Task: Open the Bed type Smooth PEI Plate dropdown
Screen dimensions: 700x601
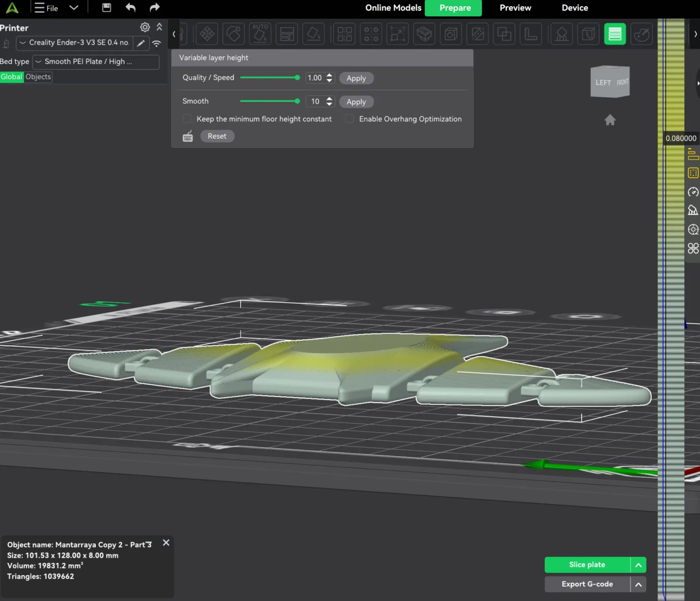Action: point(96,62)
